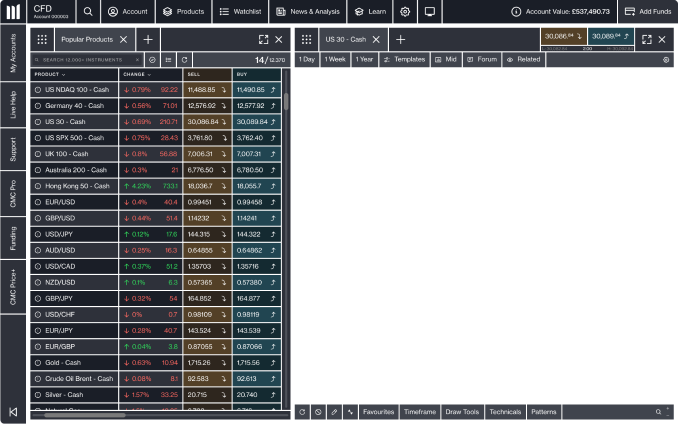This screenshot has width=678, height=424.
Task: Toggle the circle beside Germany 40 - Cash
Action: (38, 106)
